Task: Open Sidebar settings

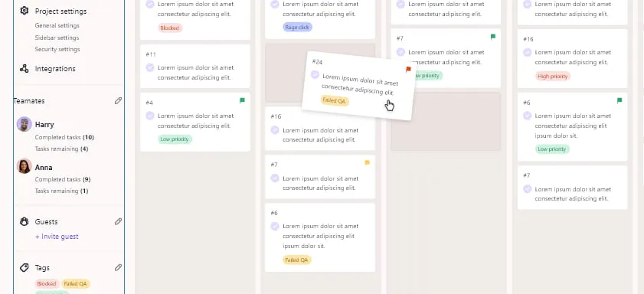Action: click(x=57, y=38)
